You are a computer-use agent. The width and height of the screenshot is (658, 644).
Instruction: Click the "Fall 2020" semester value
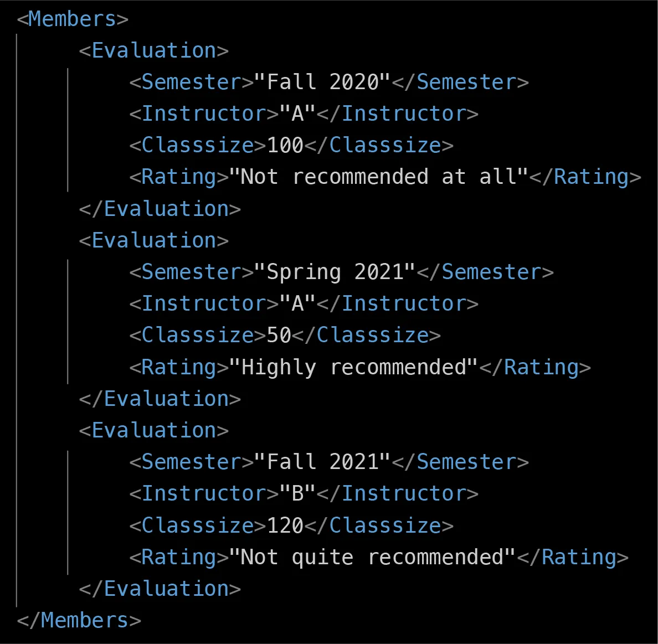(x=322, y=83)
